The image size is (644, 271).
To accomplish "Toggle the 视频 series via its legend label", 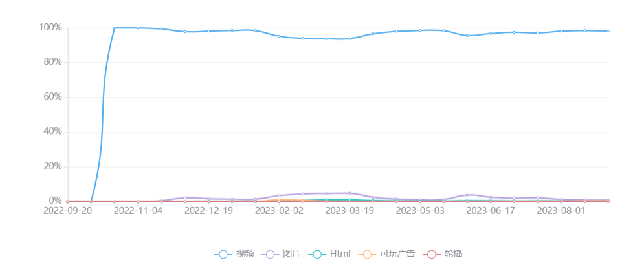I will click(245, 254).
